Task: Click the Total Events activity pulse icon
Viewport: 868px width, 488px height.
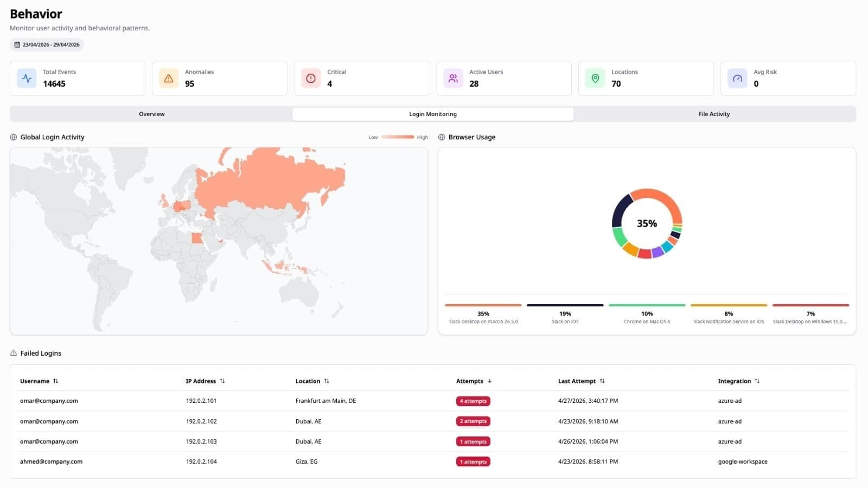Action: coord(27,78)
